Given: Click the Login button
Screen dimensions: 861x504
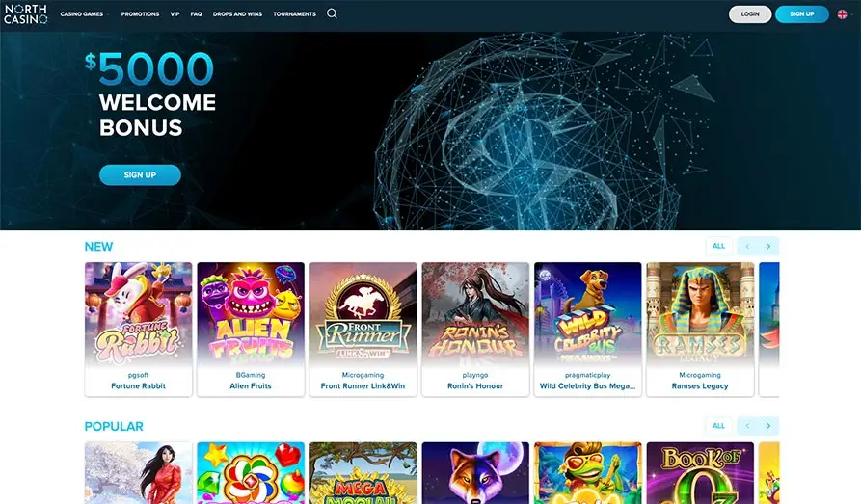Looking at the screenshot, I should coord(750,14).
